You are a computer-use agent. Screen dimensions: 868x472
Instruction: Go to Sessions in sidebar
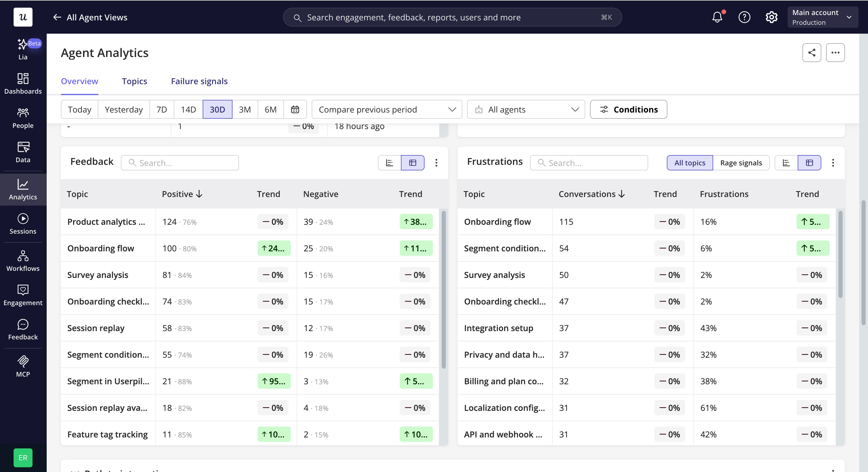[x=23, y=224]
